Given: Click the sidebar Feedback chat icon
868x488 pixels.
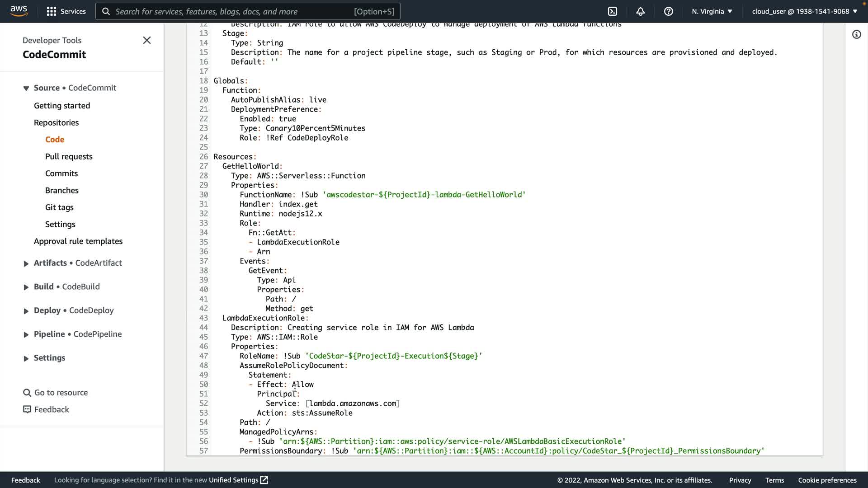Looking at the screenshot, I should (27, 409).
